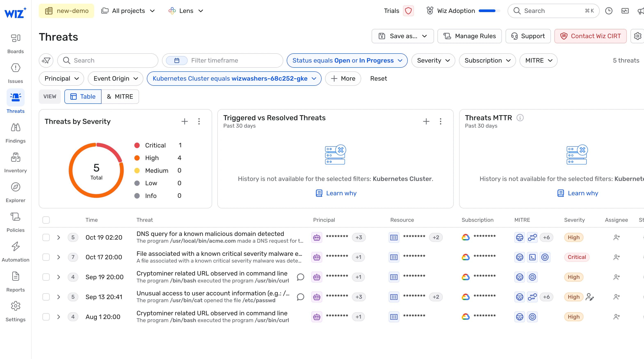Viewport: 644px width, 359px height.
Task: Add widget next to Triggered vs Resolved
Action: click(x=426, y=121)
